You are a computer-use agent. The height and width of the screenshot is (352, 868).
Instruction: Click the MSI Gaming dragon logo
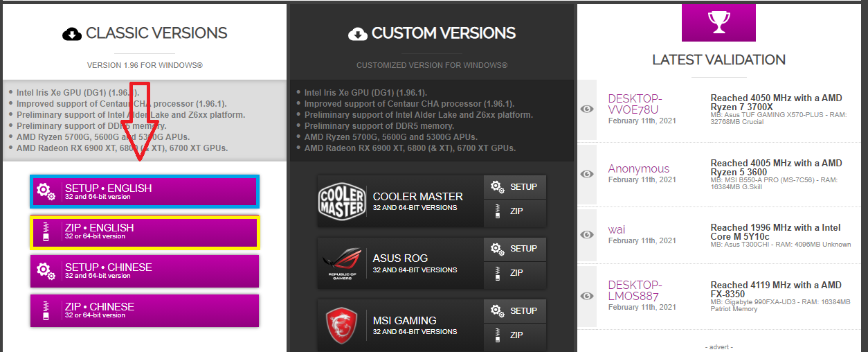[x=342, y=325]
